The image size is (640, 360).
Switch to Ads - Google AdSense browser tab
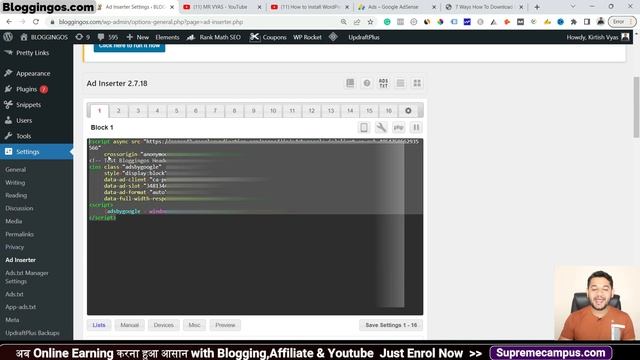pyautogui.click(x=396, y=7)
